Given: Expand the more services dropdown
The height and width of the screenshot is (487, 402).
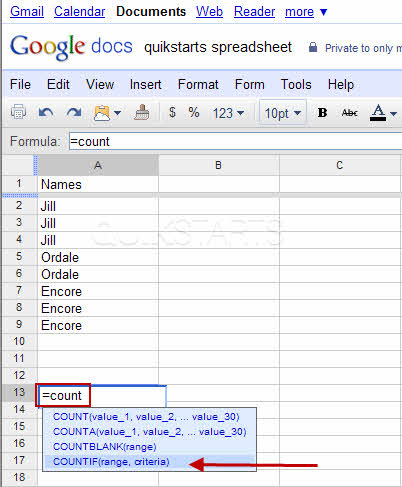Looking at the screenshot, I should tap(306, 12).
